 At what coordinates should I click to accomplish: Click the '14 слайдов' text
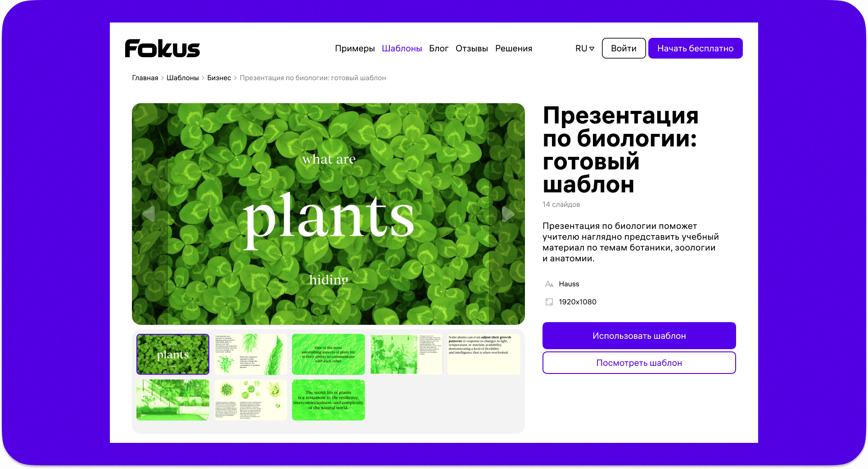click(x=561, y=205)
